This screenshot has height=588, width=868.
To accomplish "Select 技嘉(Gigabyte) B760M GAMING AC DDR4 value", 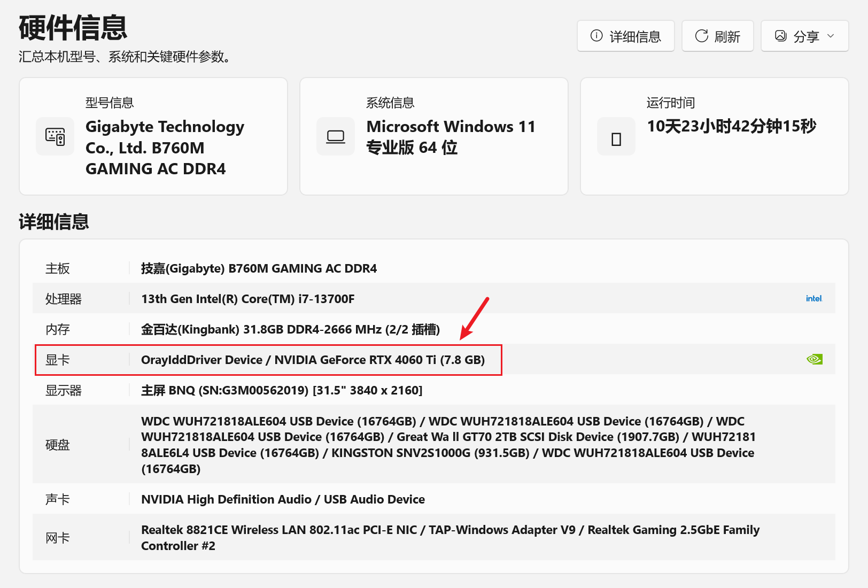I will 259,268.
